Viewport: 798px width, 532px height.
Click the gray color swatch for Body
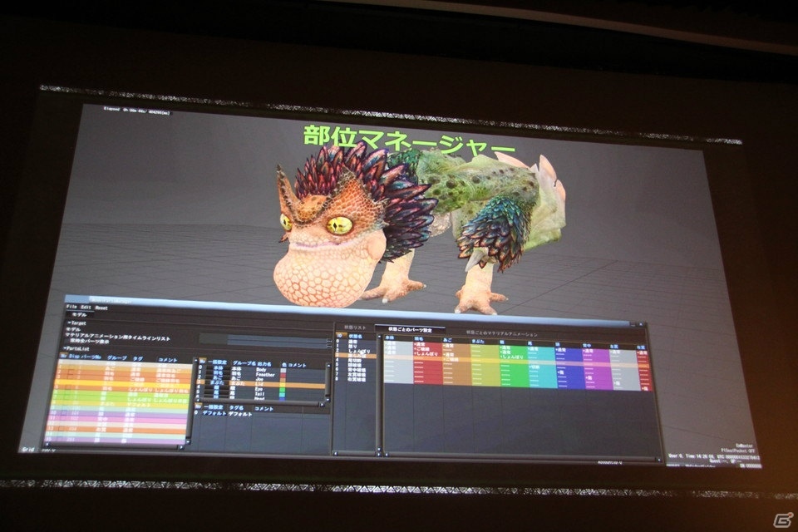(x=283, y=370)
